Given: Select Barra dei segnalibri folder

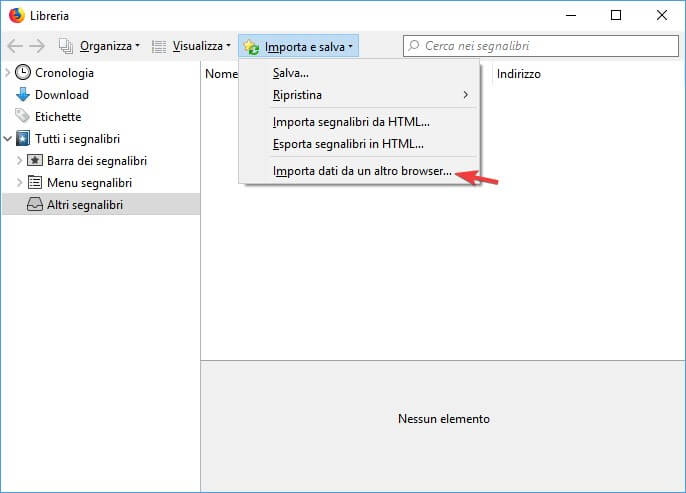Looking at the screenshot, I should tap(97, 161).
